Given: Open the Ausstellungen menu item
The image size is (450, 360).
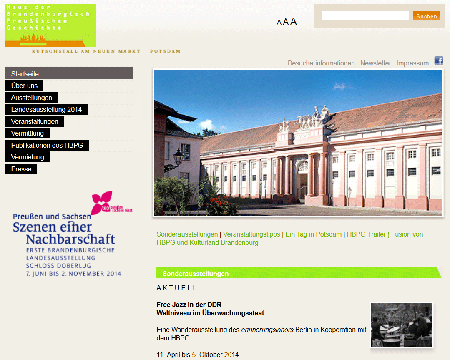Looking at the screenshot, I should click(x=31, y=98).
